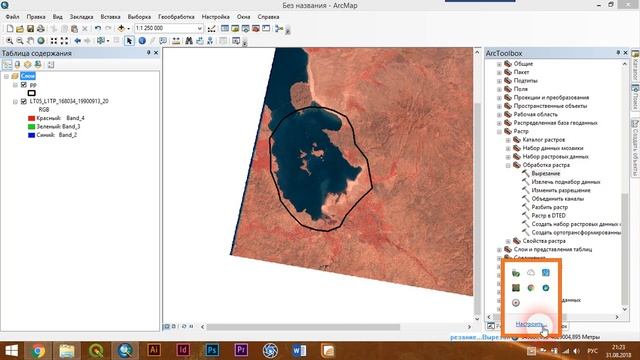640x360 pixels.
Task: List layers by drawing order
Action: [7, 64]
